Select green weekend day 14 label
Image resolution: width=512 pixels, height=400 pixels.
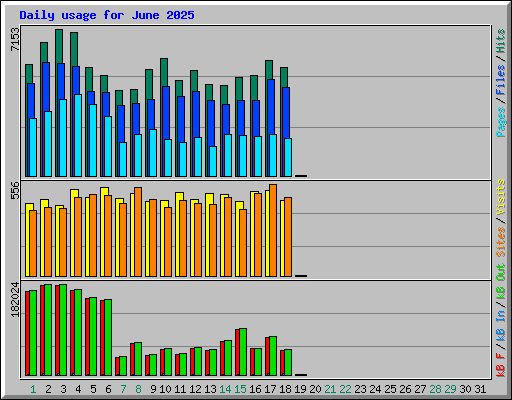[225, 389]
